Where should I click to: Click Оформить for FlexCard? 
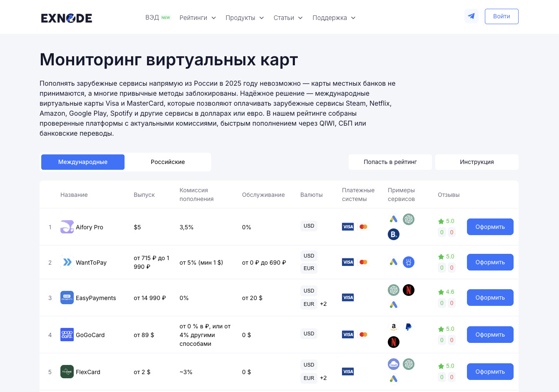click(490, 372)
